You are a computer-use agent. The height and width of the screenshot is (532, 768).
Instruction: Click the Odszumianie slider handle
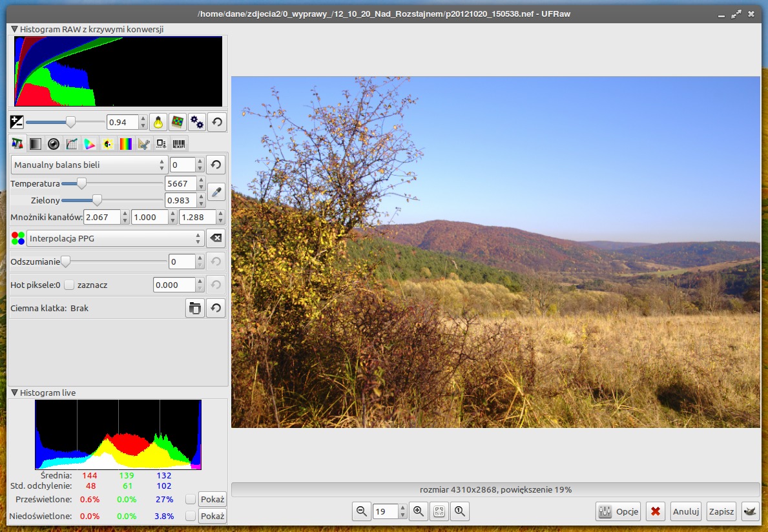[65, 262]
